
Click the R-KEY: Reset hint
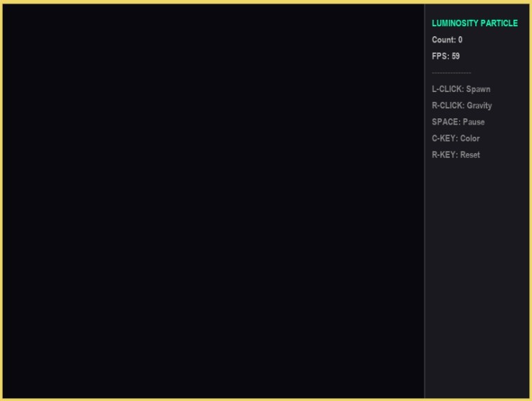click(x=455, y=154)
